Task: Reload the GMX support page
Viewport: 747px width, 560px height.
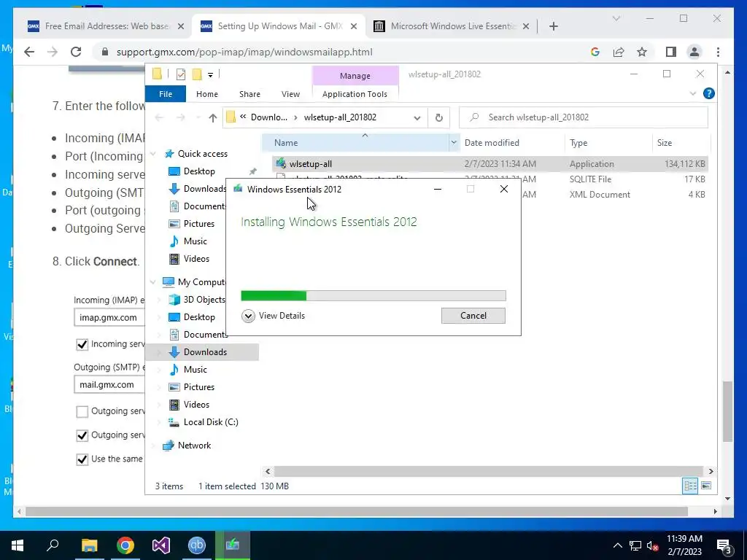Action: click(76, 52)
